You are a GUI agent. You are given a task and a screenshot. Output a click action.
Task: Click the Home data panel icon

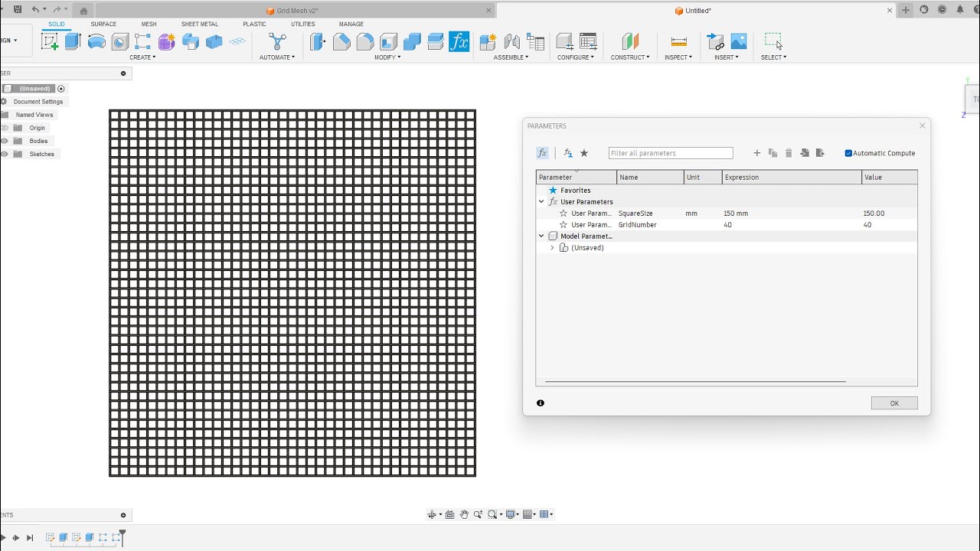pos(83,11)
